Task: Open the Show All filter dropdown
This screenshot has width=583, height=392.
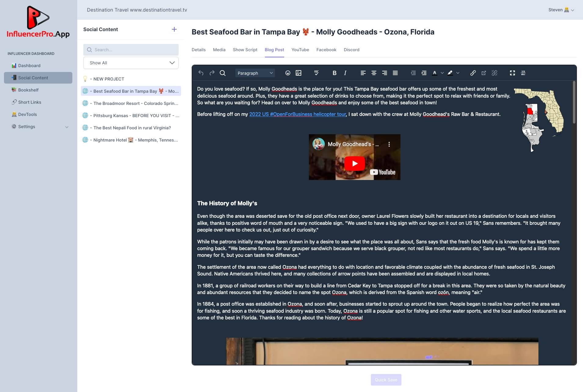Action: click(x=131, y=63)
